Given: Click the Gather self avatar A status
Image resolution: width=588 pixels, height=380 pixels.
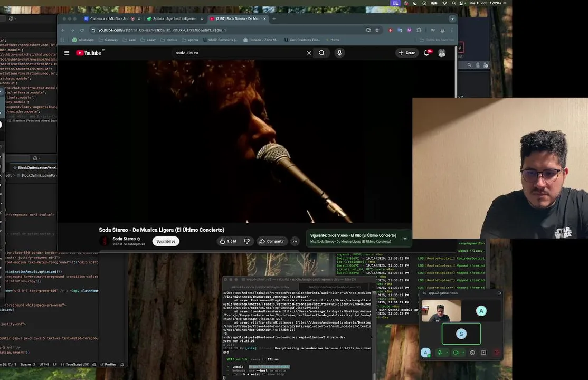Looking at the screenshot, I should pyautogui.click(x=425, y=353).
